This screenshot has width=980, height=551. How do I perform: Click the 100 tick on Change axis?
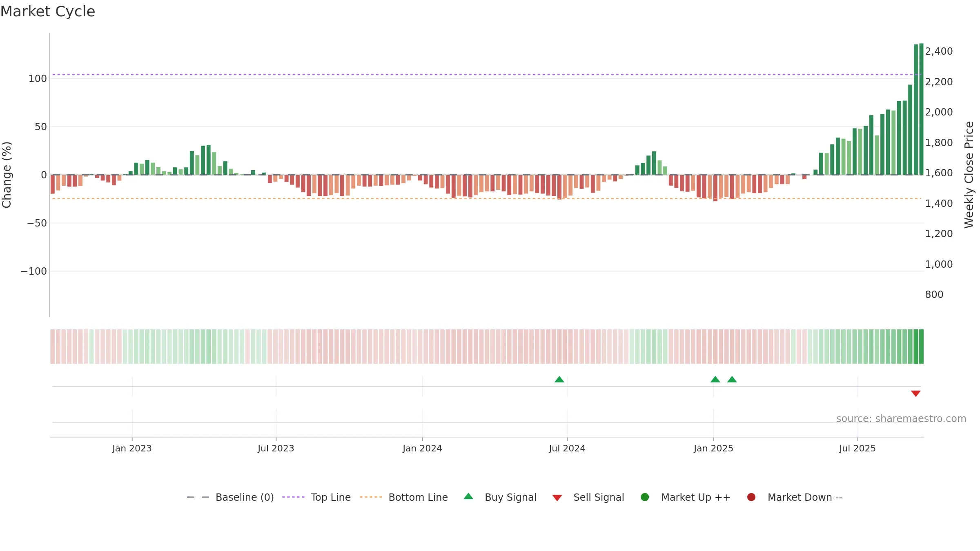(38, 79)
